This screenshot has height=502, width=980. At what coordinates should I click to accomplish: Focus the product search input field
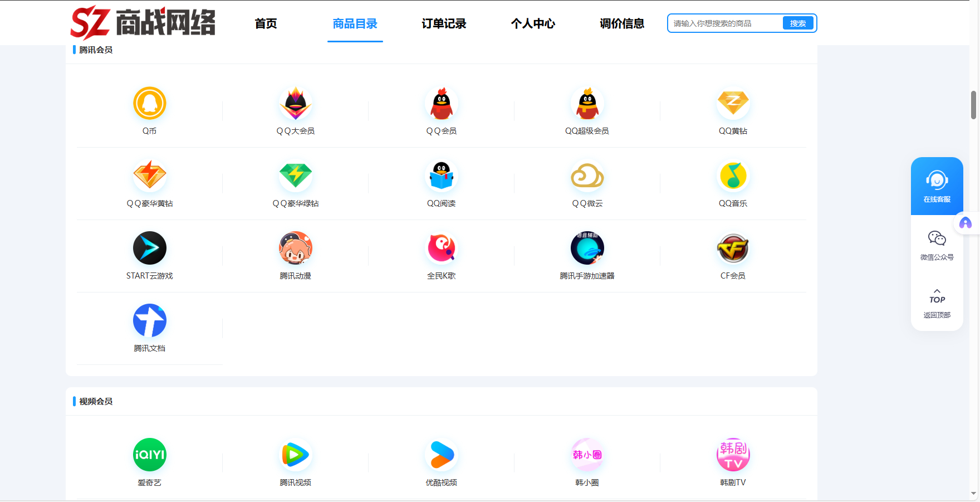click(x=726, y=23)
